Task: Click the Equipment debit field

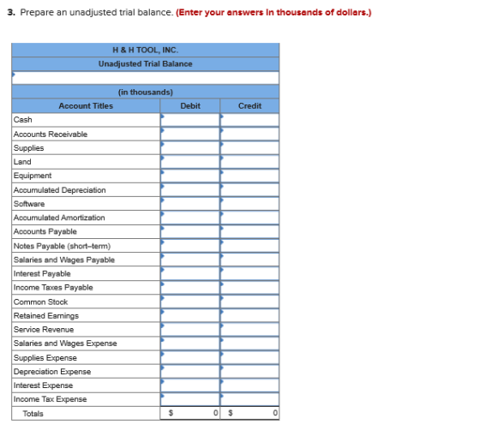Action: pos(190,176)
